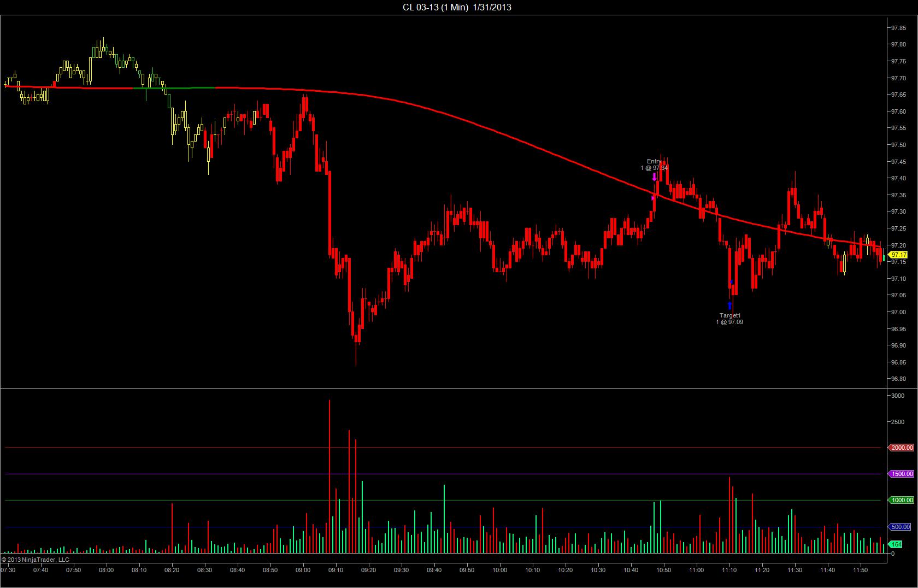Screen dimensions: 918x588
Task: Click the blue Target1 arrow marker
Action: [x=729, y=305]
